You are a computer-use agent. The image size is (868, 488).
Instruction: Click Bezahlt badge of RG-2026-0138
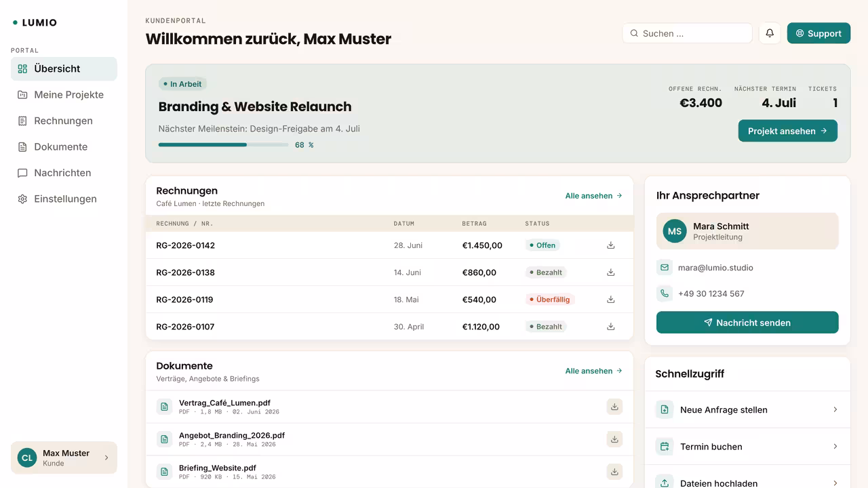(x=546, y=272)
